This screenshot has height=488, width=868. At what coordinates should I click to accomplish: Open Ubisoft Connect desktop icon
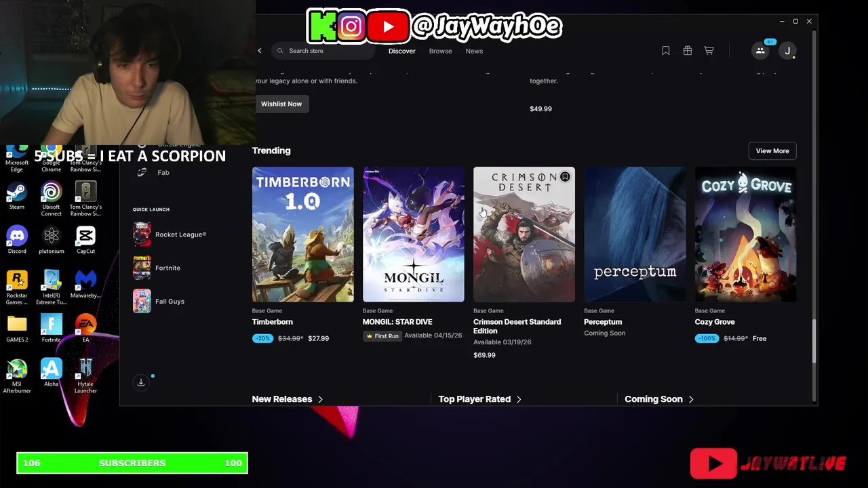[x=51, y=199]
